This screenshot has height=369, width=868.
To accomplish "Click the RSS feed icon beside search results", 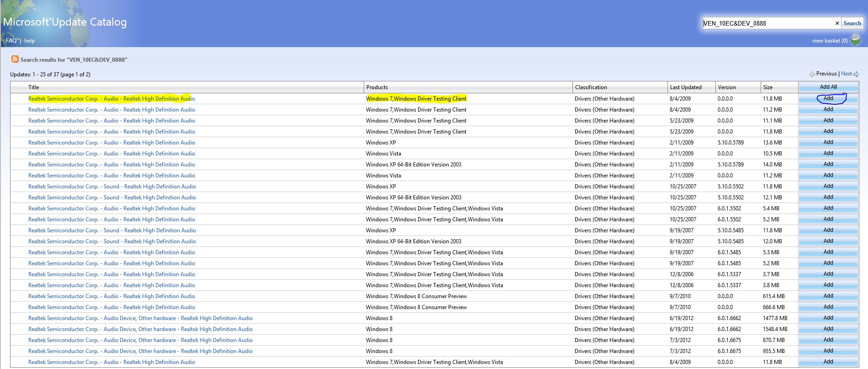I will pos(15,59).
